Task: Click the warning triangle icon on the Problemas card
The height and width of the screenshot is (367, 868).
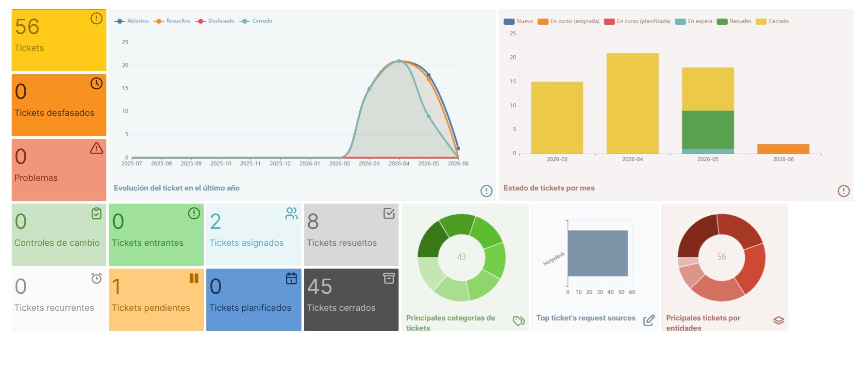Action: click(x=97, y=148)
